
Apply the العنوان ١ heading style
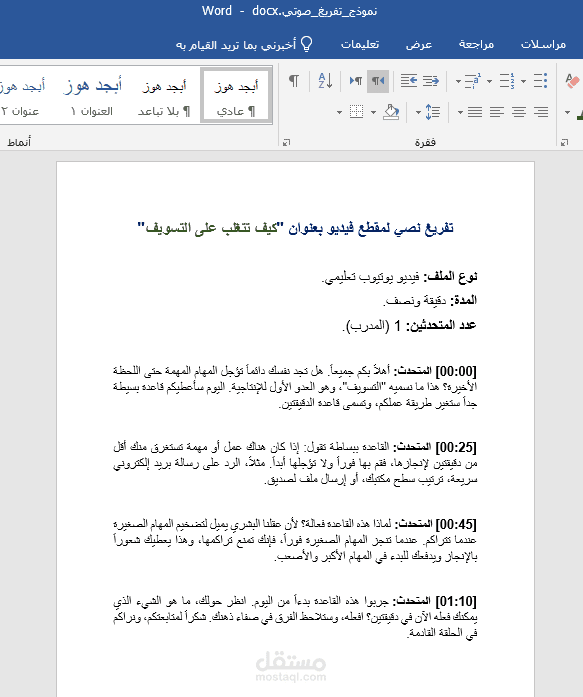coord(92,95)
